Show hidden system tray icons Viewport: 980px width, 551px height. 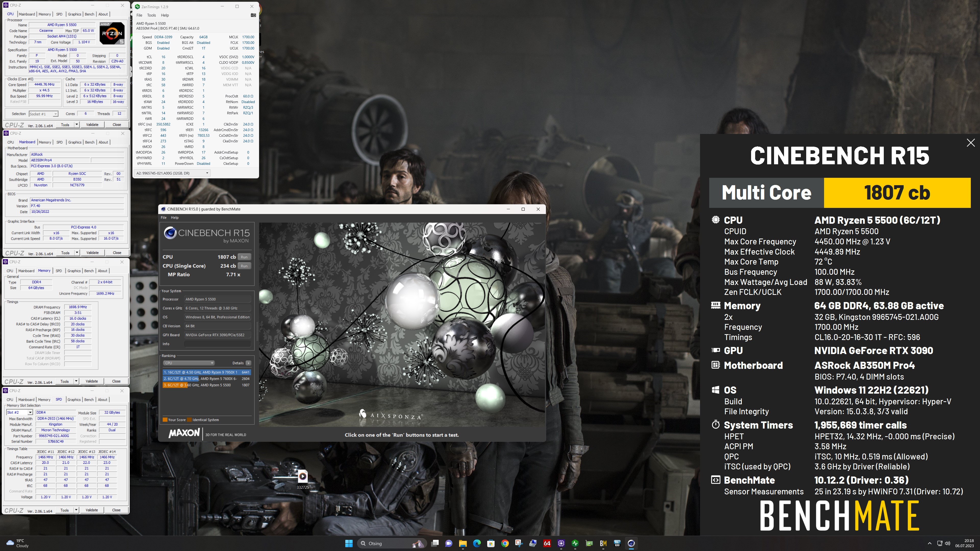click(929, 543)
